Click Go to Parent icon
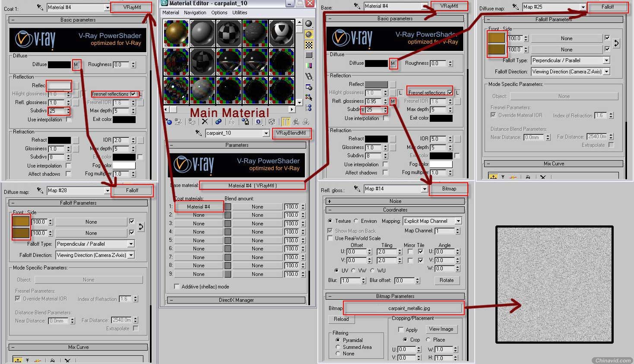Image resolution: width=634 pixels, height=364 pixels. tap(296, 122)
